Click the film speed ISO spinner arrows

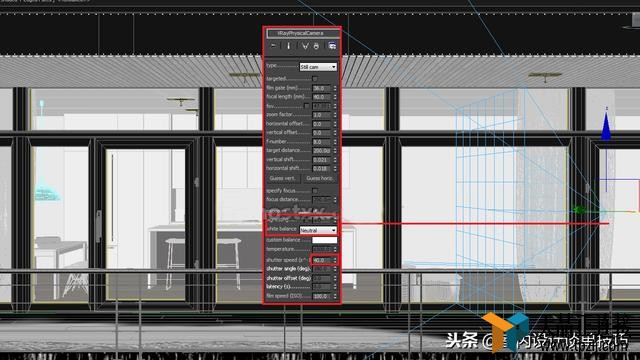[335, 296]
